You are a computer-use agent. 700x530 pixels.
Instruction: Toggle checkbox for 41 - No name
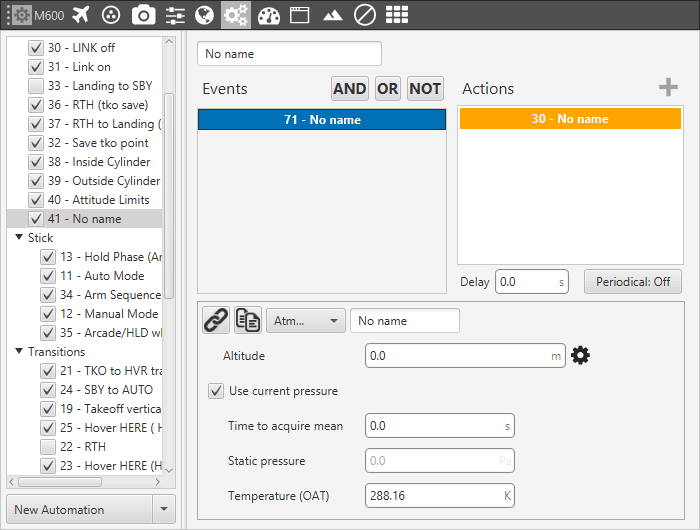(x=36, y=219)
